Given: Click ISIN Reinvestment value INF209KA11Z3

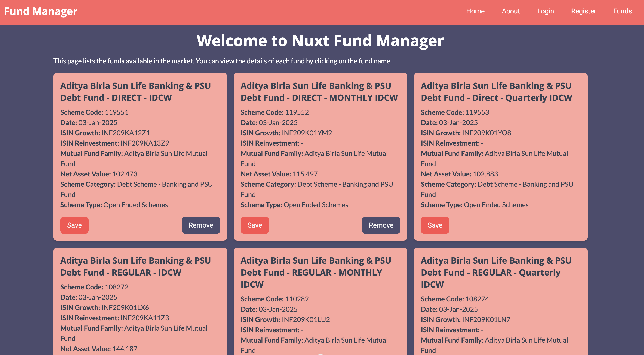Looking at the screenshot, I should [x=145, y=318].
